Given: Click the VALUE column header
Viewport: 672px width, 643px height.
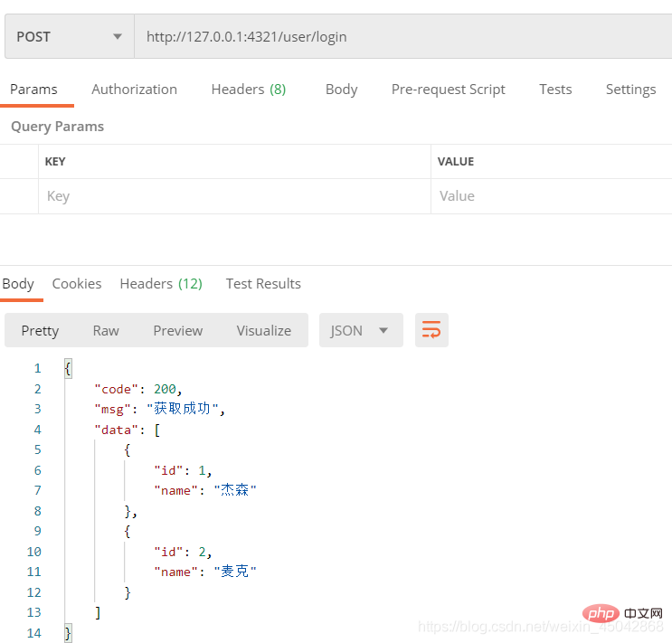Looking at the screenshot, I should 456,162.
